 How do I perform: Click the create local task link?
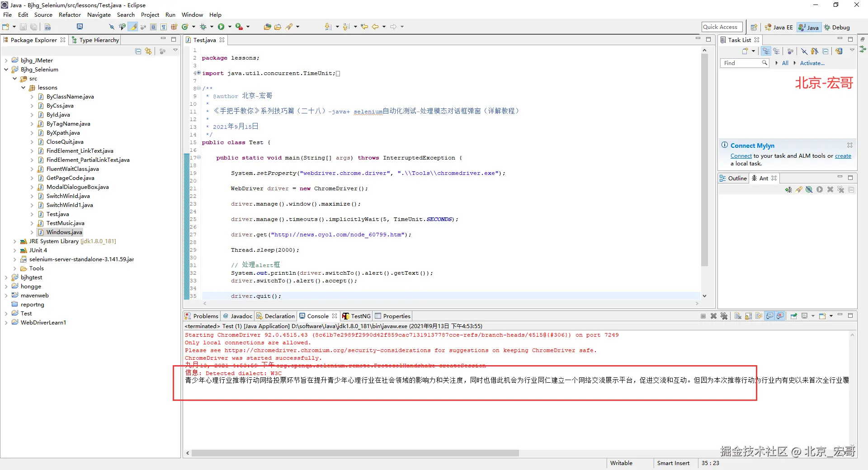pos(843,156)
